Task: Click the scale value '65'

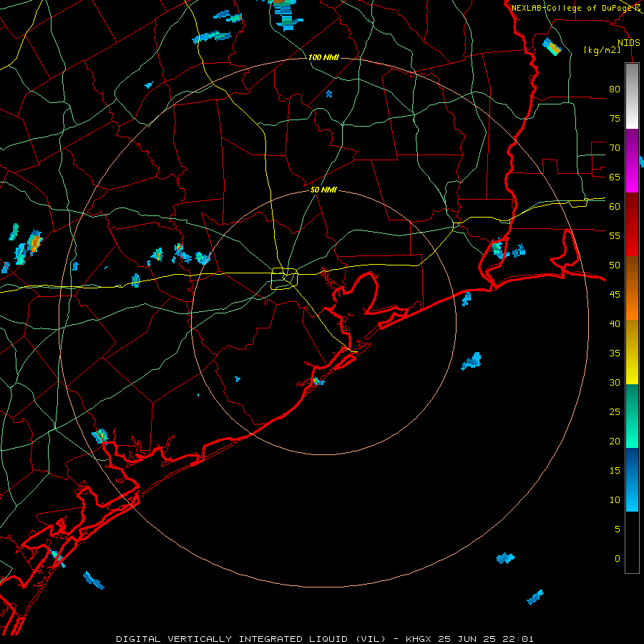Action: pyautogui.click(x=615, y=177)
